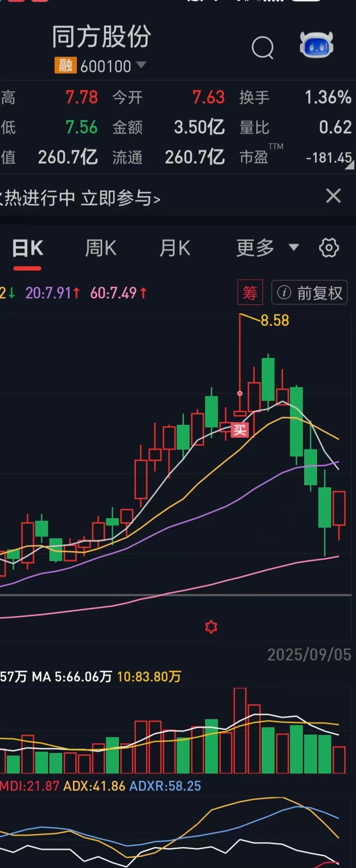The width and height of the screenshot is (356, 868).
Task: Tap the low price 7.56
Action: (x=81, y=128)
